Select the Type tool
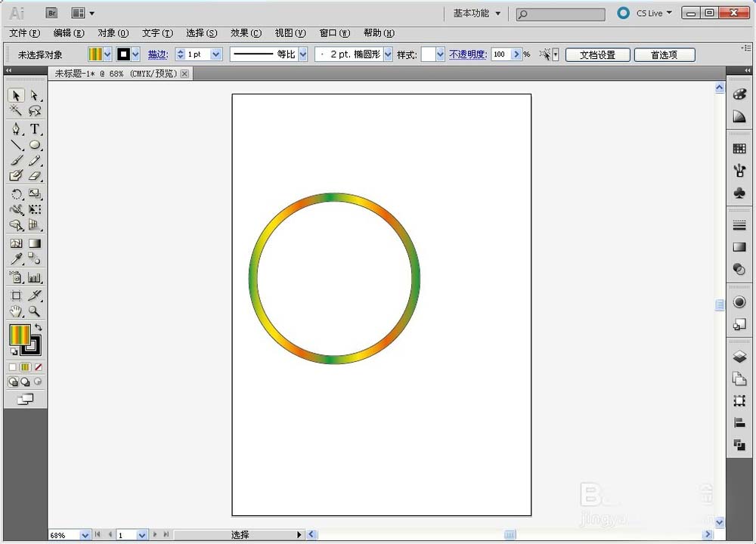 click(35, 128)
